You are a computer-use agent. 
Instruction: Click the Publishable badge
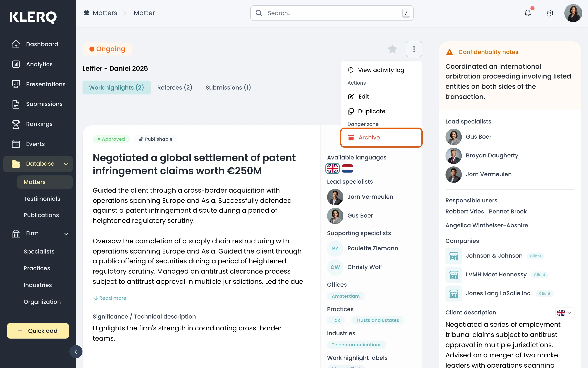tap(156, 139)
